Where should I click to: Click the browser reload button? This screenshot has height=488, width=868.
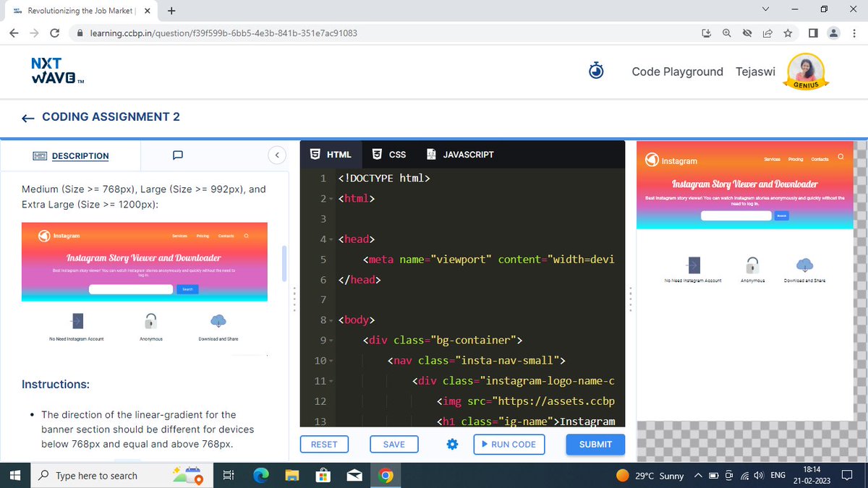54,33
